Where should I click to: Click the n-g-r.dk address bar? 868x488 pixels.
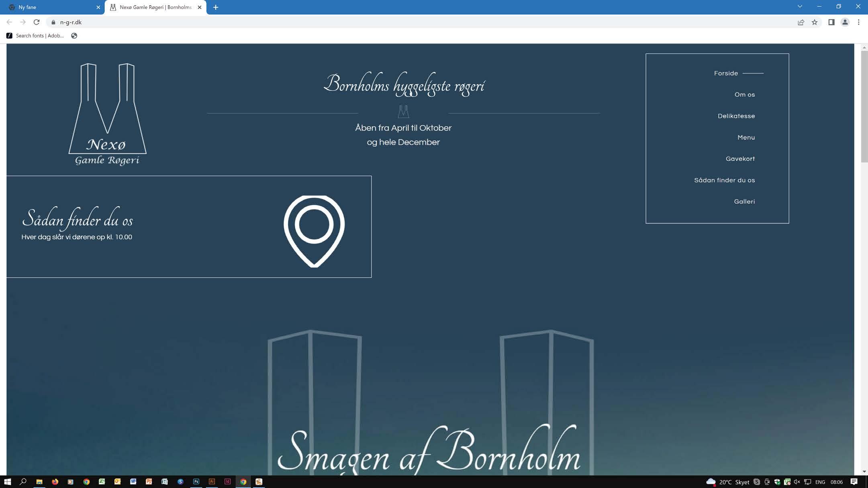click(241, 22)
